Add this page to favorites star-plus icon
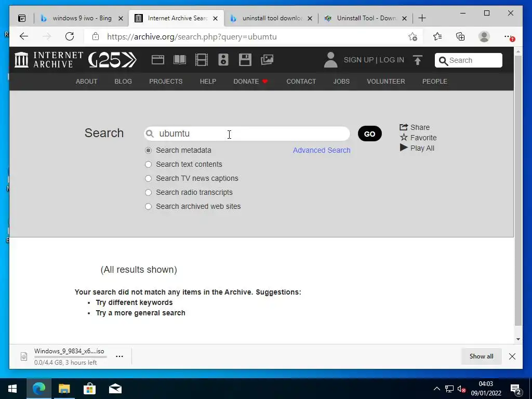 click(x=413, y=37)
